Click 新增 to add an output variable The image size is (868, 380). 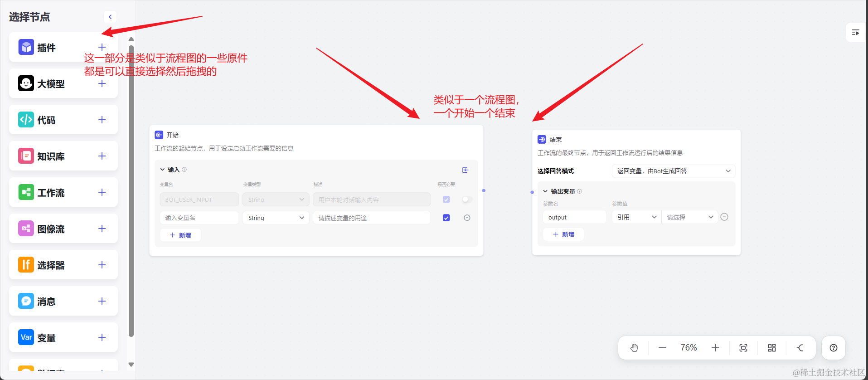(x=563, y=234)
